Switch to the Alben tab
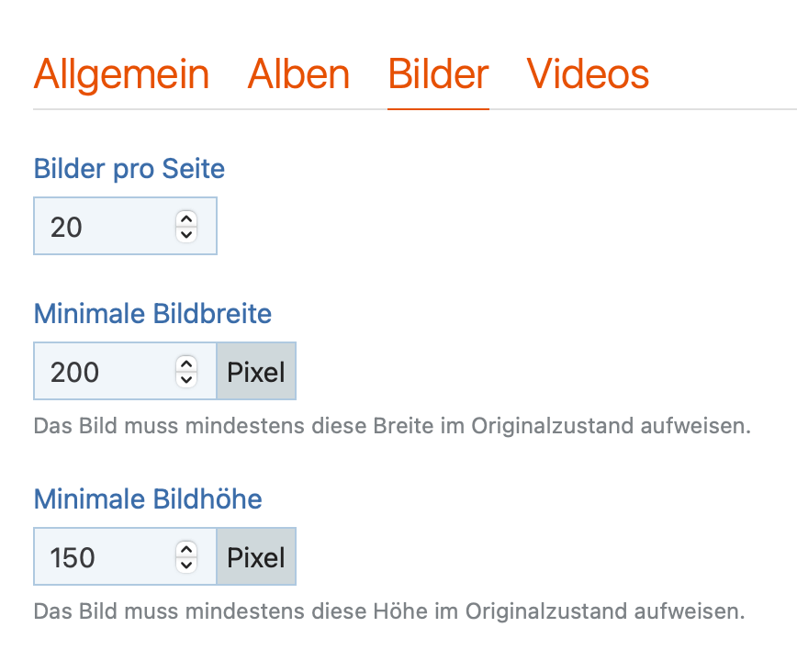The image size is (797, 672). click(298, 74)
